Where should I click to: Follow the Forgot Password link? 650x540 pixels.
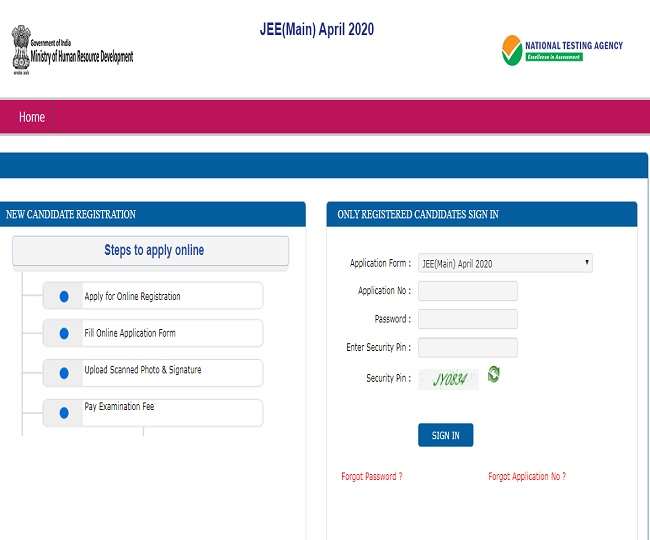[x=371, y=477]
